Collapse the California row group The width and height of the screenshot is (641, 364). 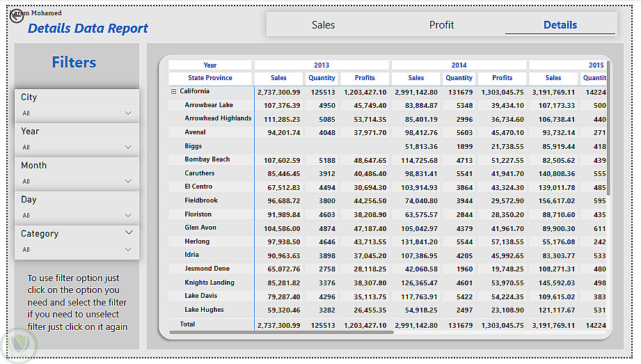click(x=173, y=91)
